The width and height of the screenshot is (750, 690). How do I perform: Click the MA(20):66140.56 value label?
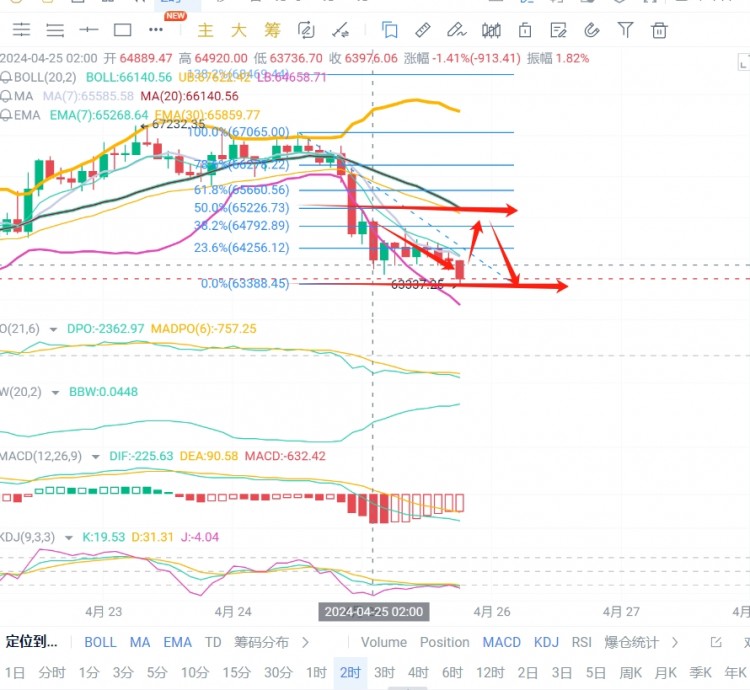[x=189, y=96]
